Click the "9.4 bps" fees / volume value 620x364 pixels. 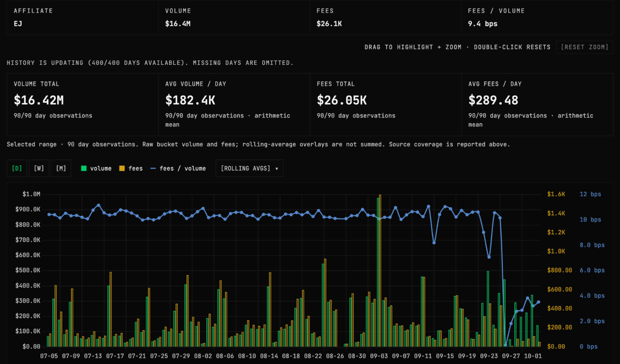coord(483,23)
